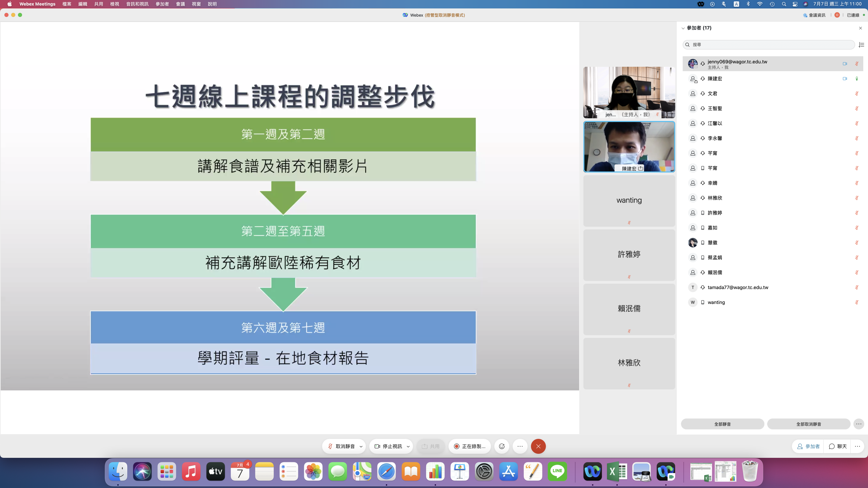Open the 會議 menu in the menu bar

(x=180, y=4)
